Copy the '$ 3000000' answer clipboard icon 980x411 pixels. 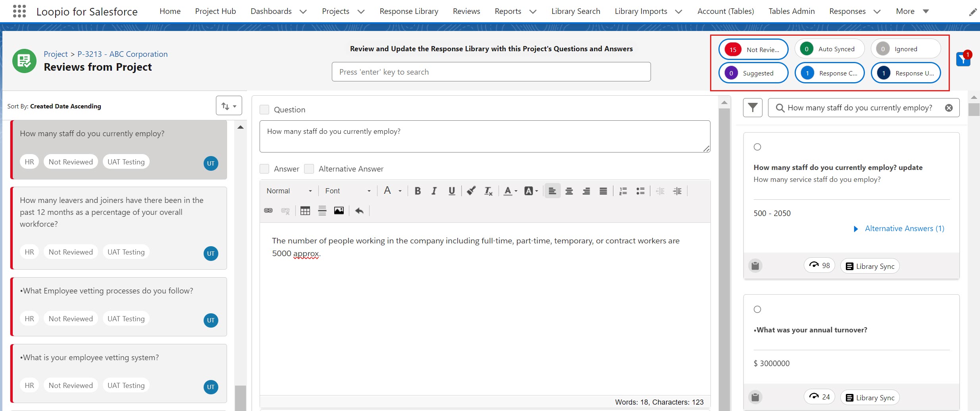coord(755,397)
